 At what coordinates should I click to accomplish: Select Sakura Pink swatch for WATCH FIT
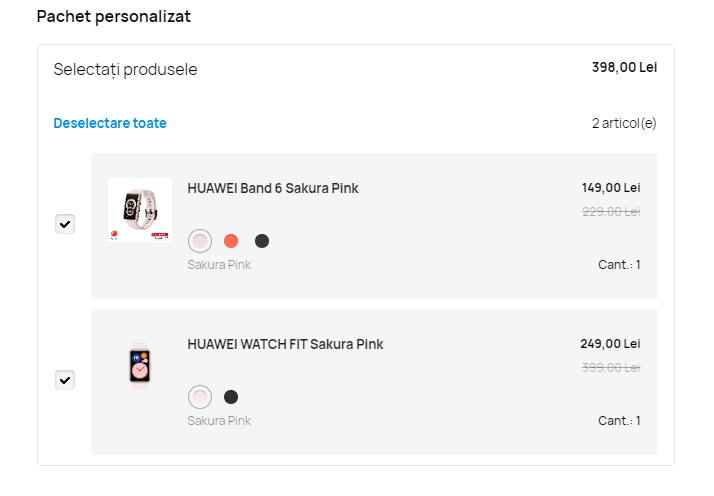(x=200, y=397)
